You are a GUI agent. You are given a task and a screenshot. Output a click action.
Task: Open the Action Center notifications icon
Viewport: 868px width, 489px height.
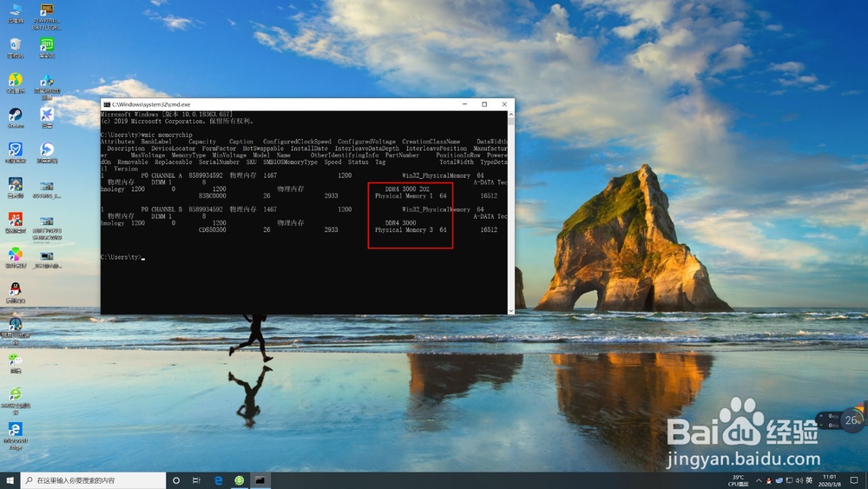[854, 480]
